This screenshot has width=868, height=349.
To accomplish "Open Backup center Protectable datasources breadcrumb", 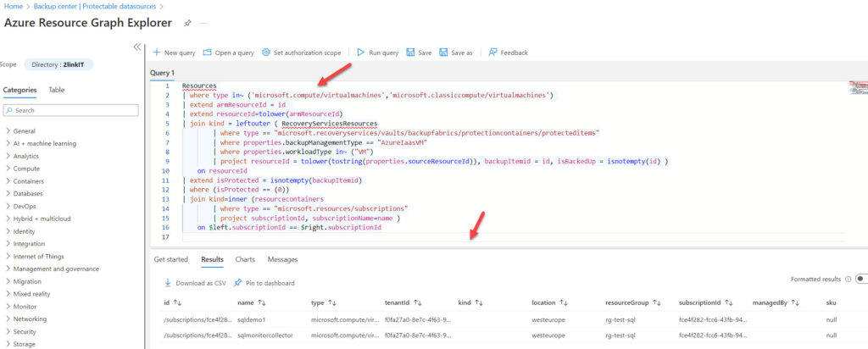I will [95, 7].
